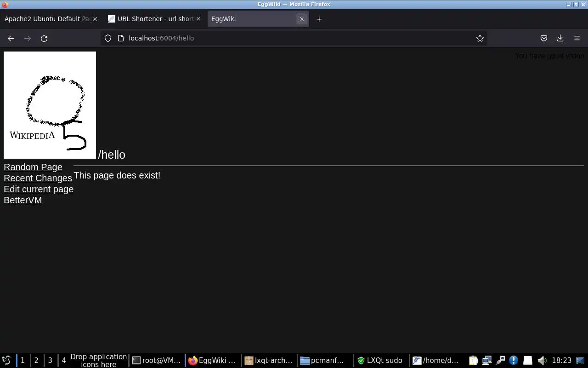The height and width of the screenshot is (368, 588).
Task: Switch to virtual desktop 3
Action: [x=50, y=361]
